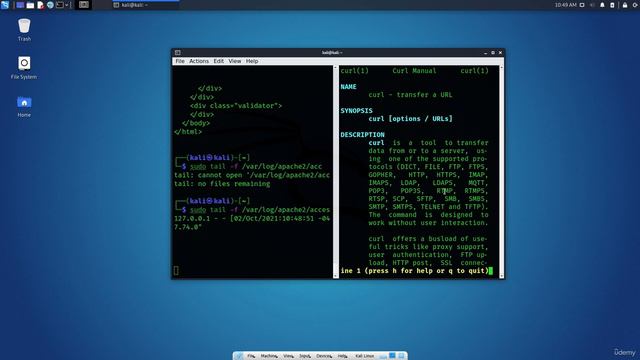Open VirtualBox Devices menu in bottom bar

point(324,356)
